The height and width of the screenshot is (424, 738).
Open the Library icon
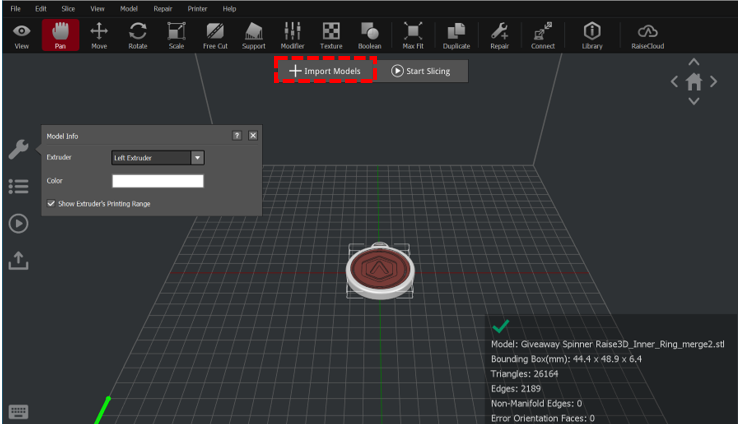click(591, 35)
